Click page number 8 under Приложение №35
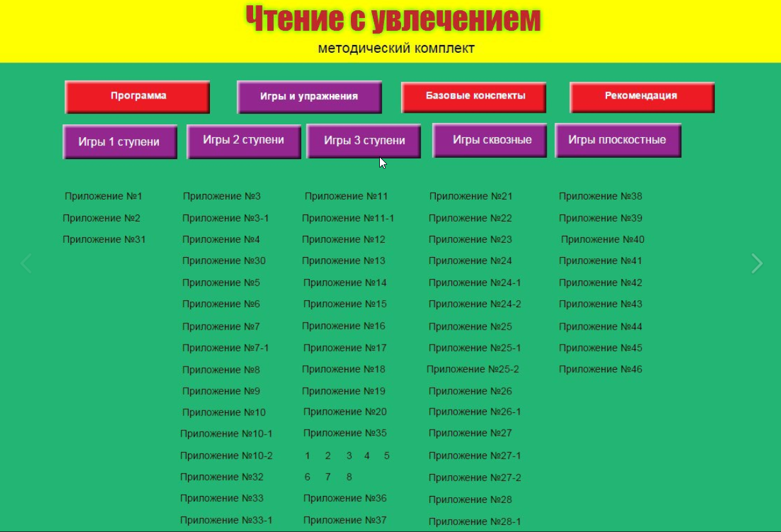 tap(349, 477)
